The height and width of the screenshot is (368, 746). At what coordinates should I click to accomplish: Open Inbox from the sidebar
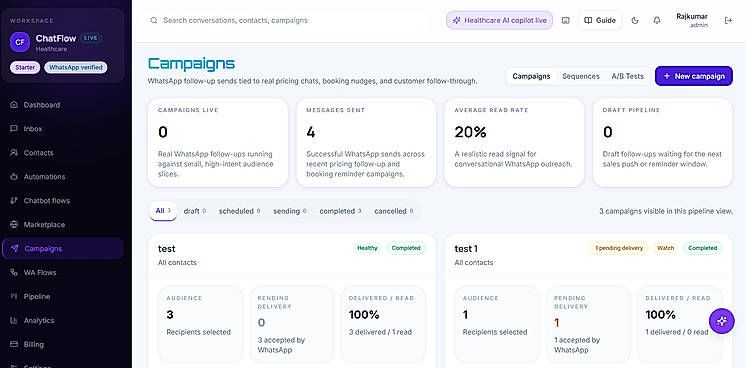(62, 129)
